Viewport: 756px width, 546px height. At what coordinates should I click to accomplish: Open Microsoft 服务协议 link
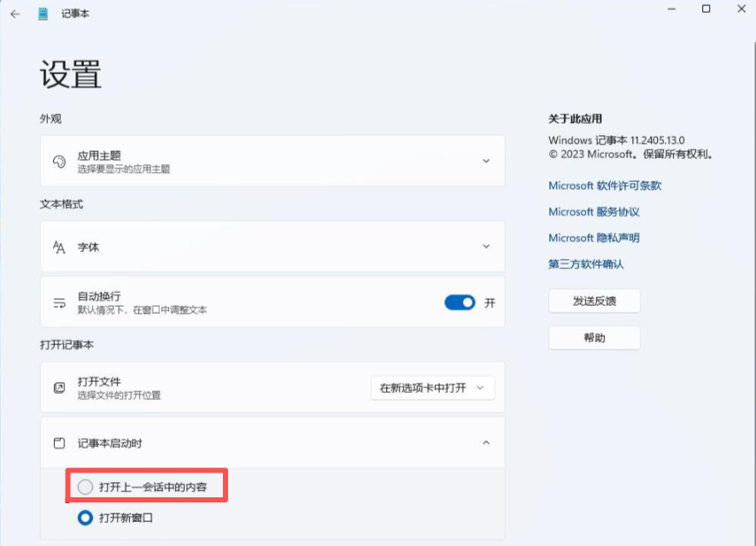pyautogui.click(x=594, y=212)
